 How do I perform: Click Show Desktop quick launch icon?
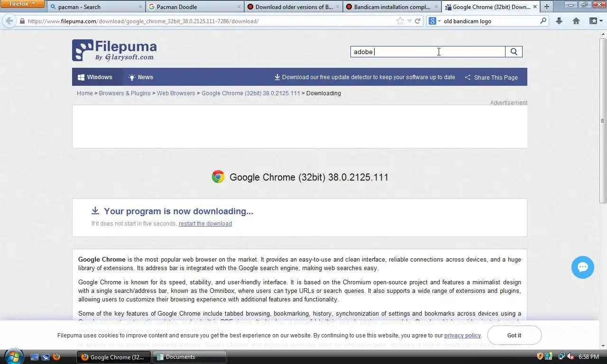[35, 357]
